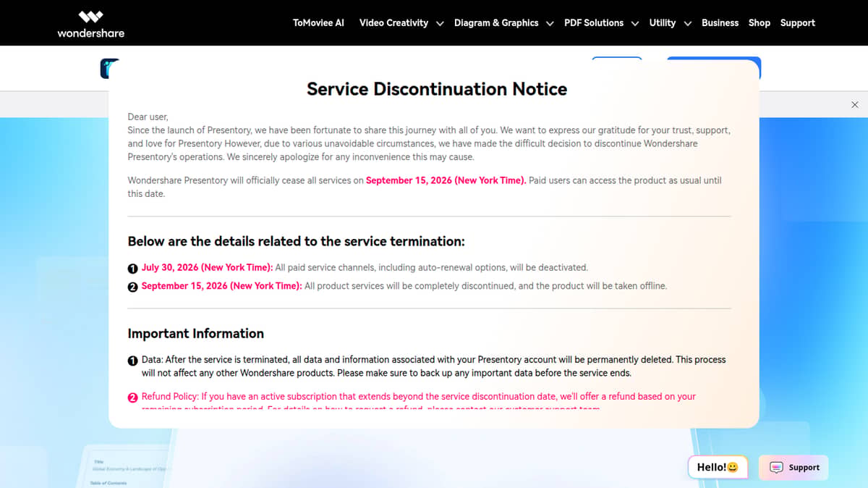Go to Business page
The height and width of the screenshot is (488, 868).
pos(720,22)
